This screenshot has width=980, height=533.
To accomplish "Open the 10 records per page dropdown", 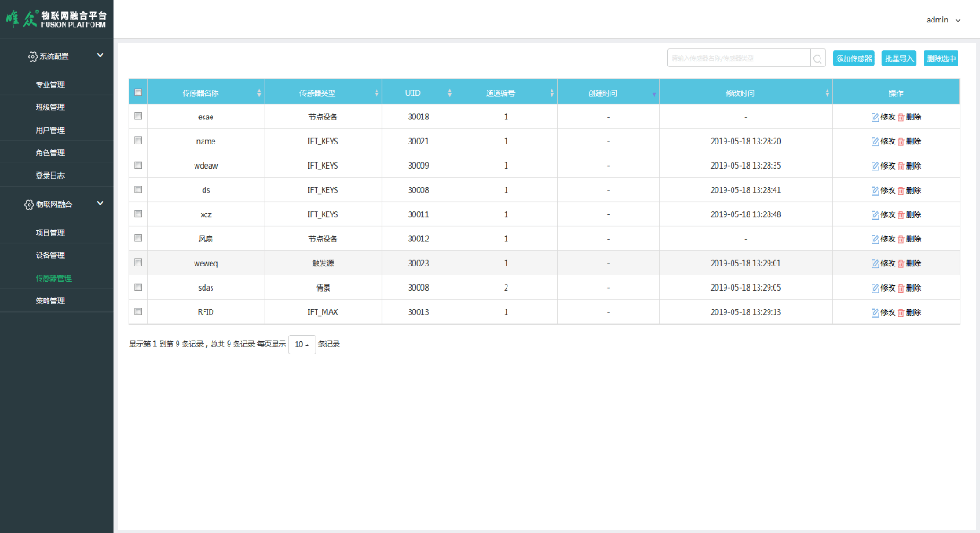I will tap(301, 345).
